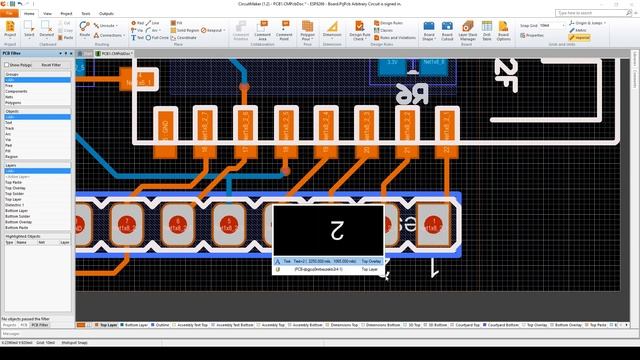Toggle Top Layer in layer bar
This screenshot has height=360, width=640.
(x=106, y=325)
